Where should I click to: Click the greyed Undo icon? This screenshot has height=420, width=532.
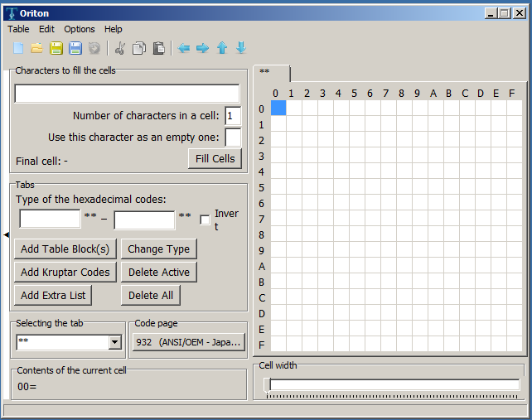94,48
